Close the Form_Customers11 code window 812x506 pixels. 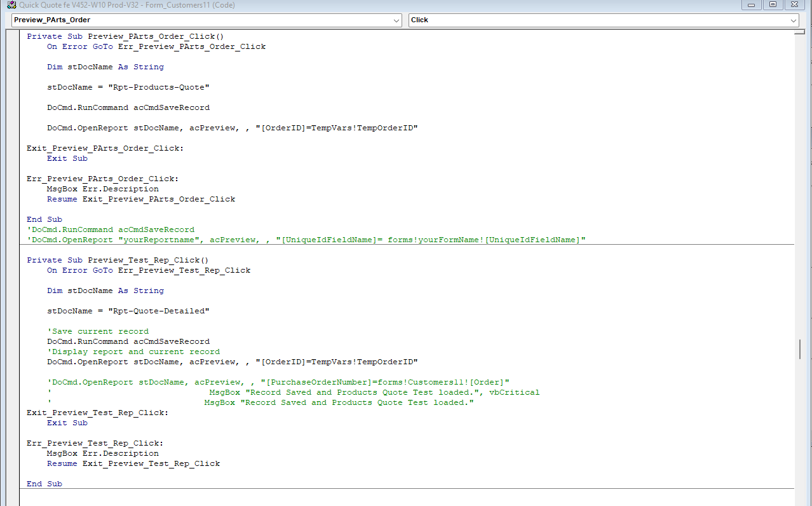[793, 4]
